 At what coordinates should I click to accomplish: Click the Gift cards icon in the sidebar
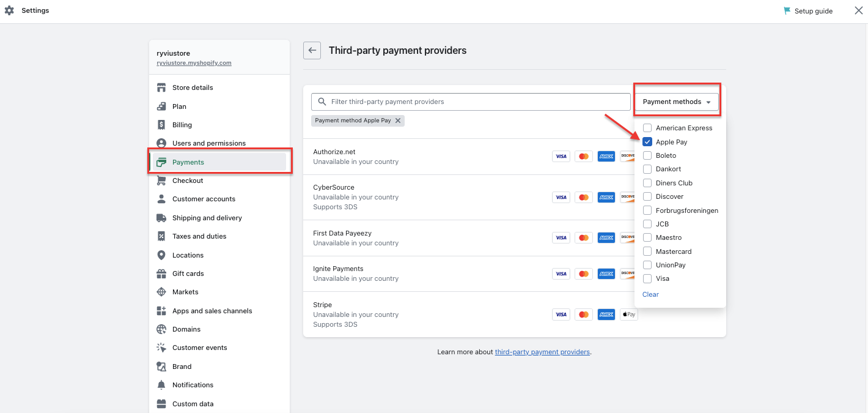tap(161, 273)
